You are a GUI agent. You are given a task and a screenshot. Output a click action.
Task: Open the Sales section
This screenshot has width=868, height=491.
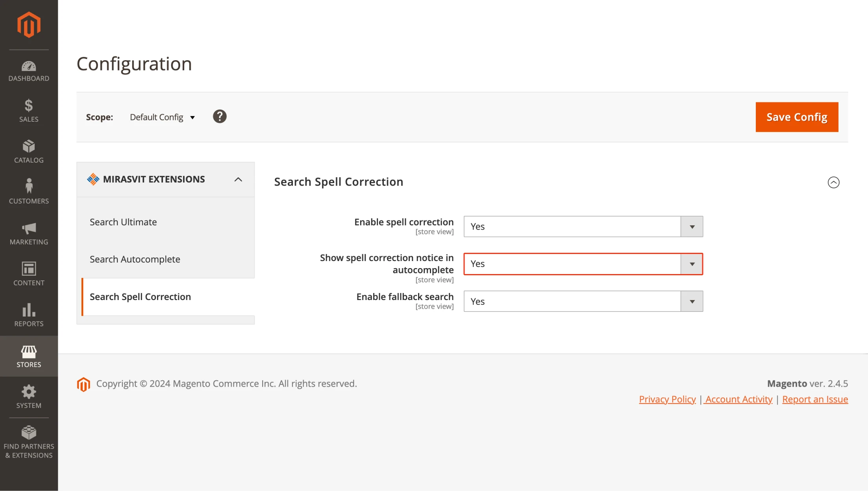click(x=29, y=110)
